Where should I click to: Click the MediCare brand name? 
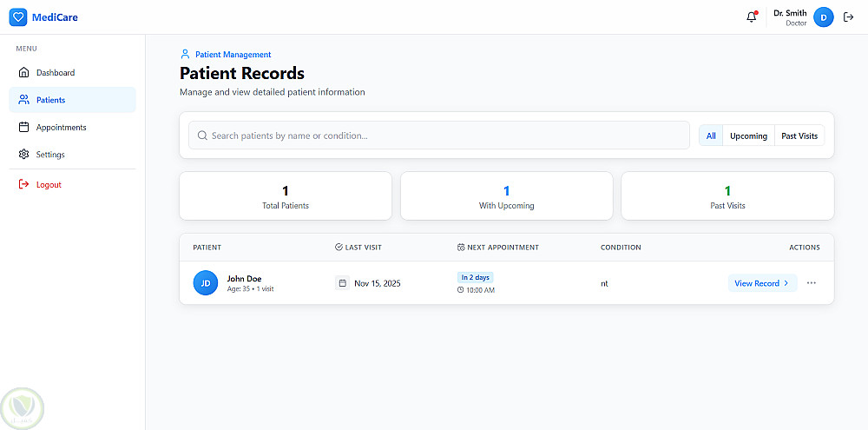[55, 17]
